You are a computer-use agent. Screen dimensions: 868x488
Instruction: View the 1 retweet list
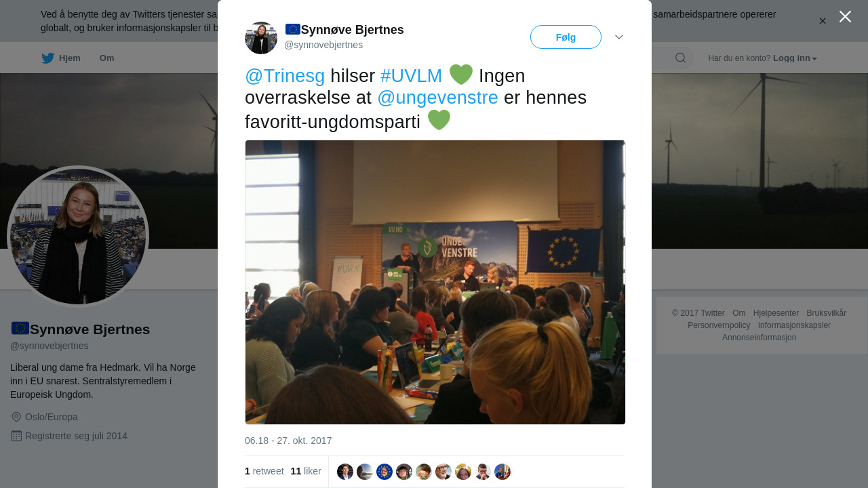point(264,471)
